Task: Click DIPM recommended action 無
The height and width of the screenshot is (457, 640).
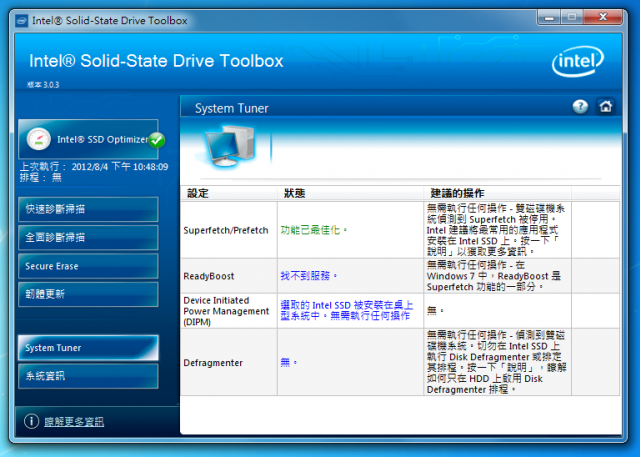Action: (x=435, y=311)
